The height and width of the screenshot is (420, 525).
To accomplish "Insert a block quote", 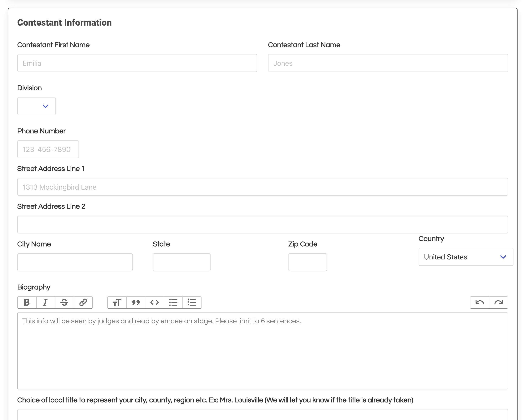I will pos(136,302).
